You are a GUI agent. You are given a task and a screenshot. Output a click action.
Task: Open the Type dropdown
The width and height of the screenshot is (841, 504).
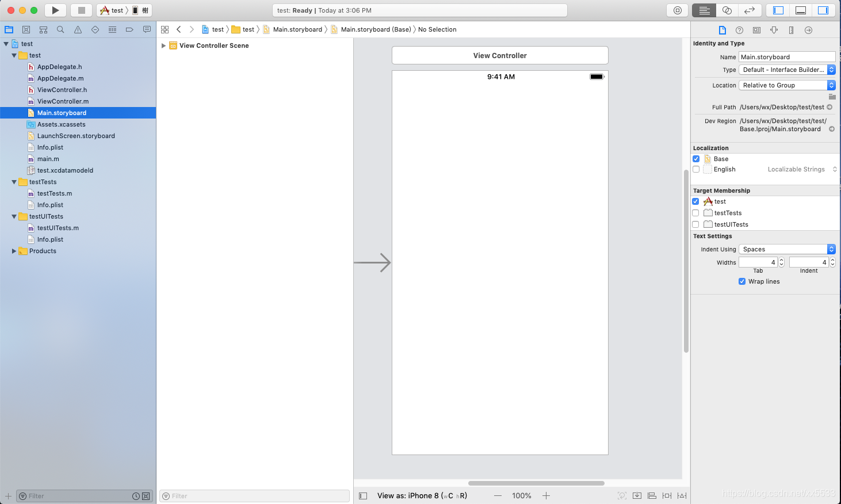787,70
